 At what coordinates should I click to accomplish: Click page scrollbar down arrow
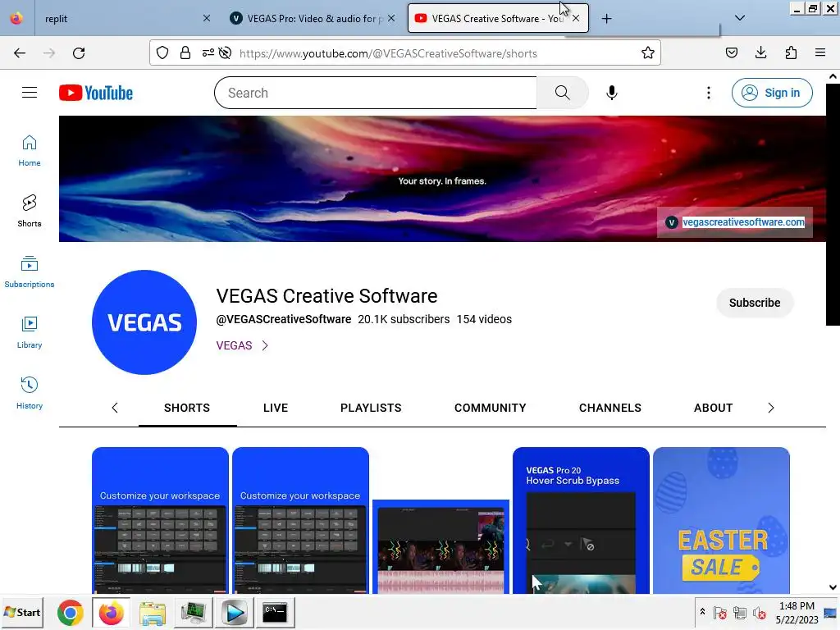pos(833,587)
